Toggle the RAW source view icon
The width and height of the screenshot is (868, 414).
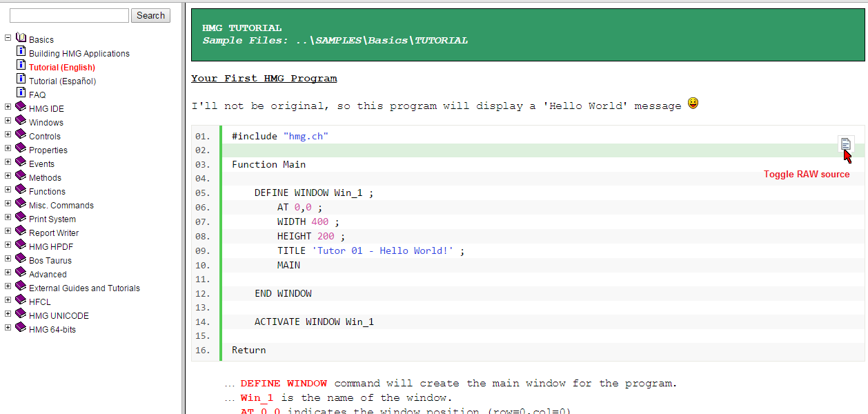846,144
